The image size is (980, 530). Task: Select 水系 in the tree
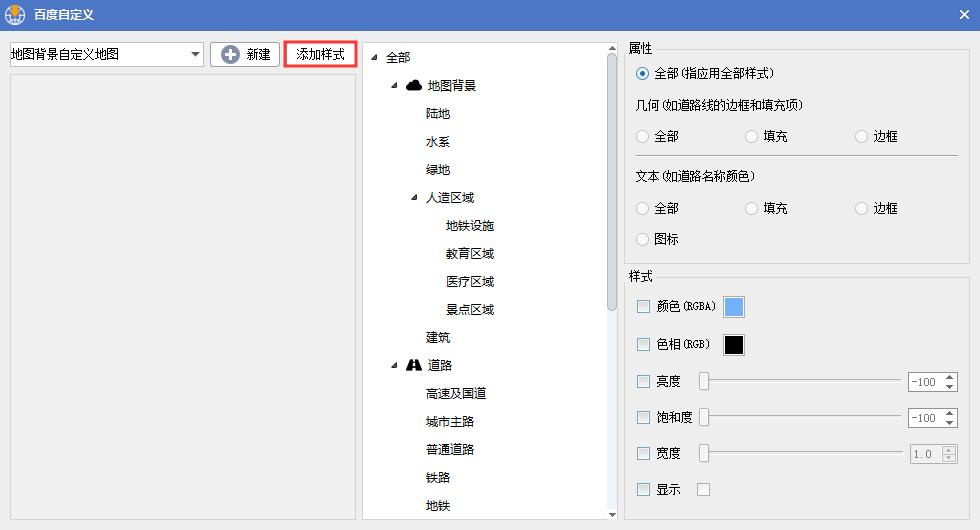pos(438,142)
